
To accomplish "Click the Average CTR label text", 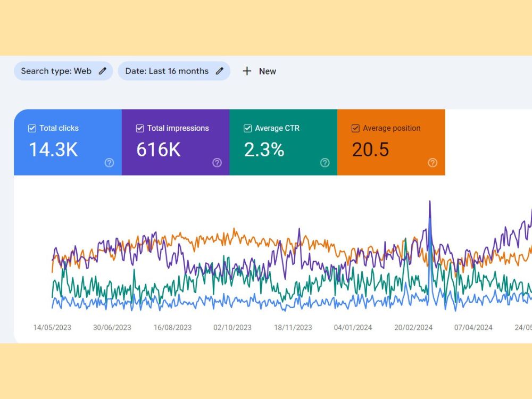I will click(x=277, y=128).
